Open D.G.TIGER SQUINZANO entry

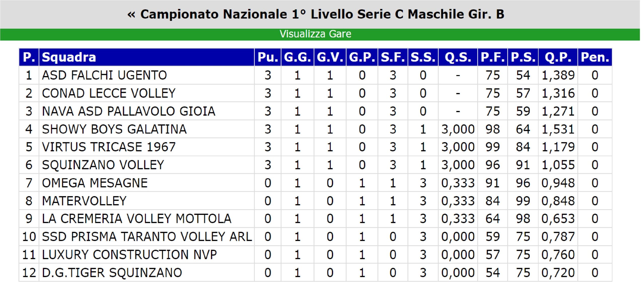pyautogui.click(x=112, y=273)
